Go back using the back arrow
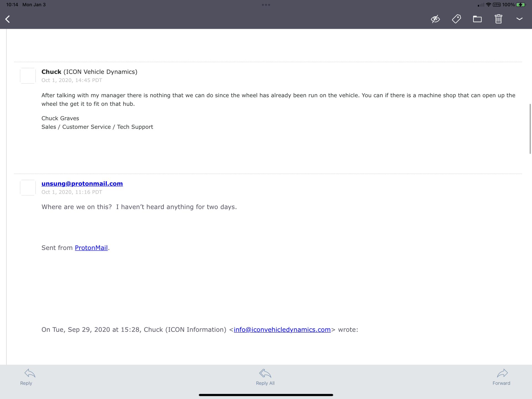 [x=8, y=19]
